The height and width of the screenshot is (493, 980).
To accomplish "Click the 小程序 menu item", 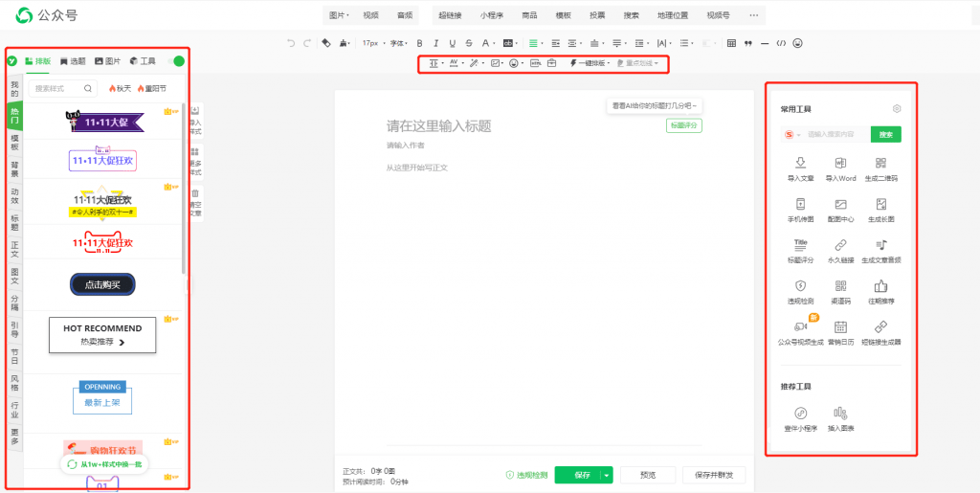I will [492, 15].
